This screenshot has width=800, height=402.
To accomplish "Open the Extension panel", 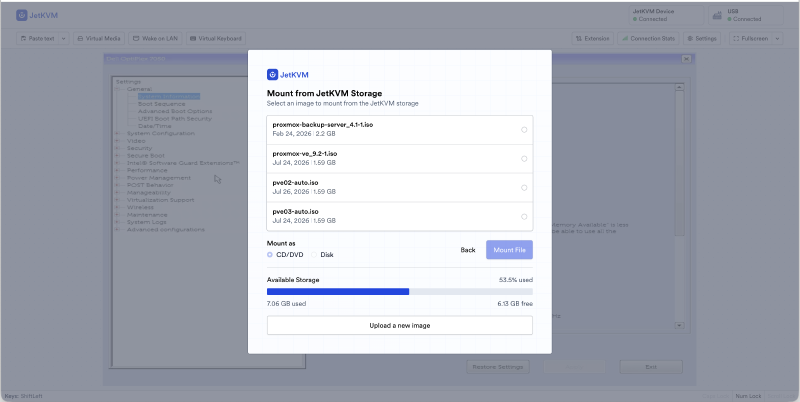I will (592, 38).
